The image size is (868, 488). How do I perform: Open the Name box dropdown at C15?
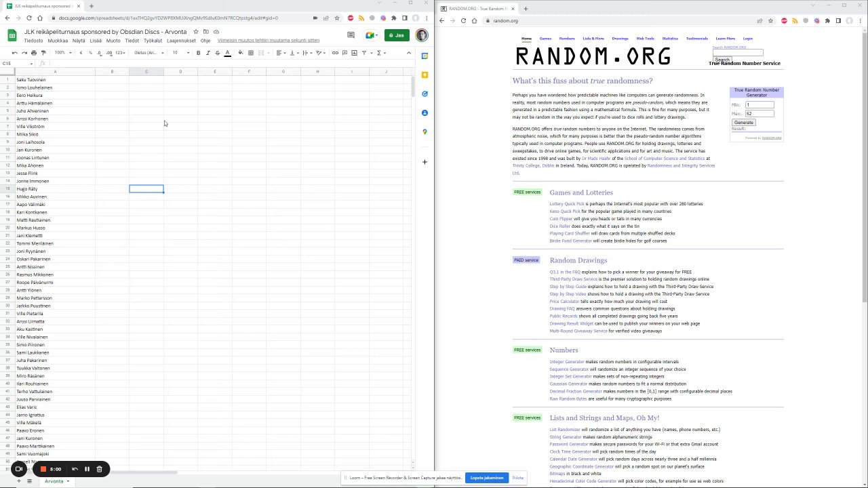(31, 64)
